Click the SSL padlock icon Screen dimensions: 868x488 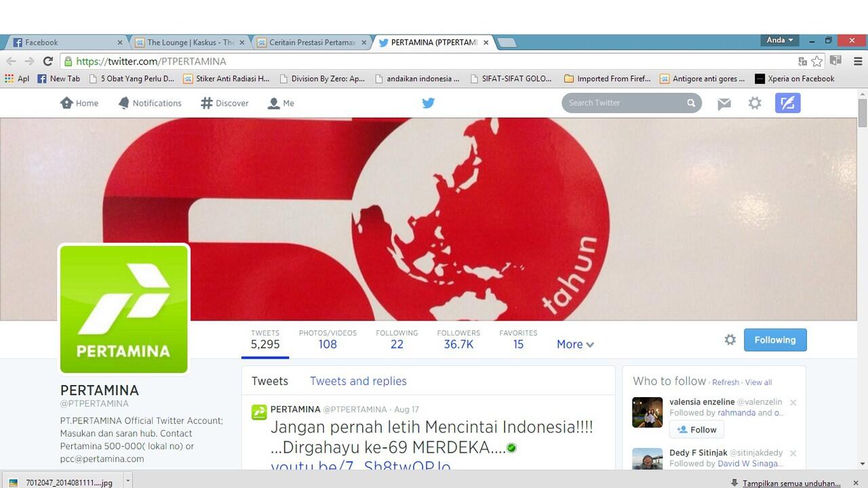tap(68, 61)
